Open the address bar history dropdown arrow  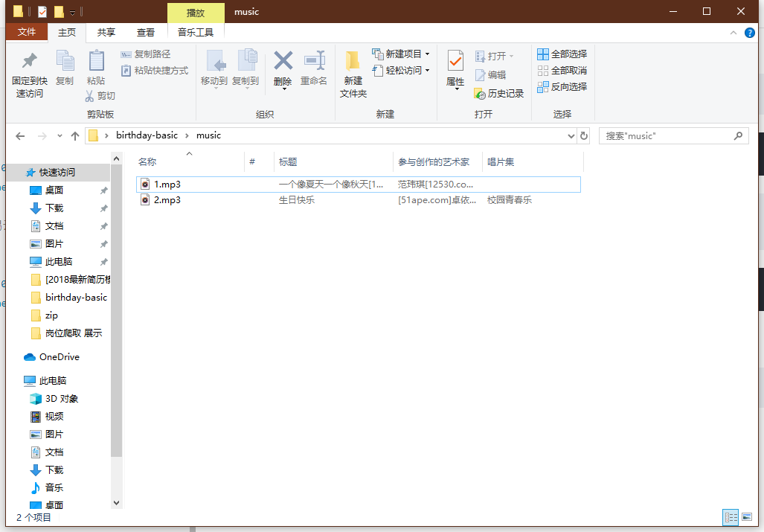click(571, 136)
